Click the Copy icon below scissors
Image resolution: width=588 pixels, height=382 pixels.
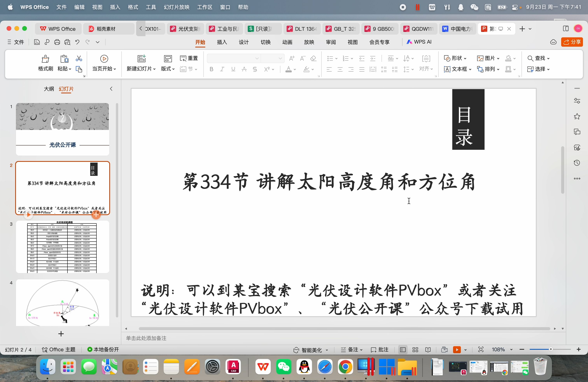(x=79, y=69)
